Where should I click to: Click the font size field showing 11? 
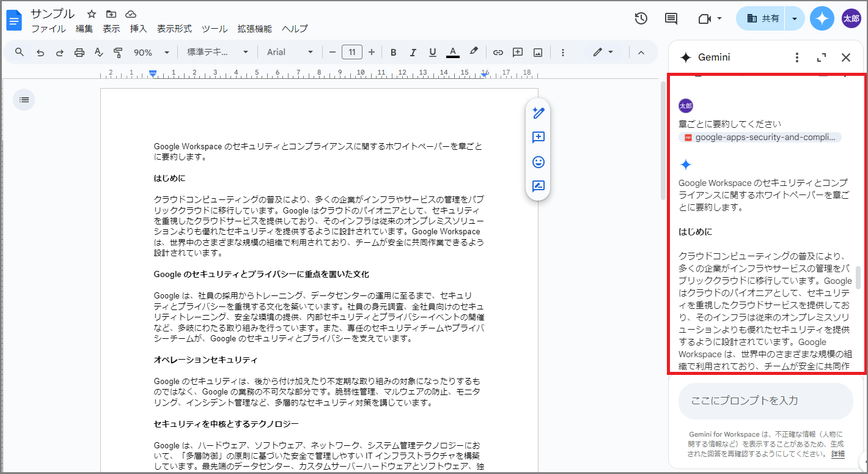coord(352,52)
